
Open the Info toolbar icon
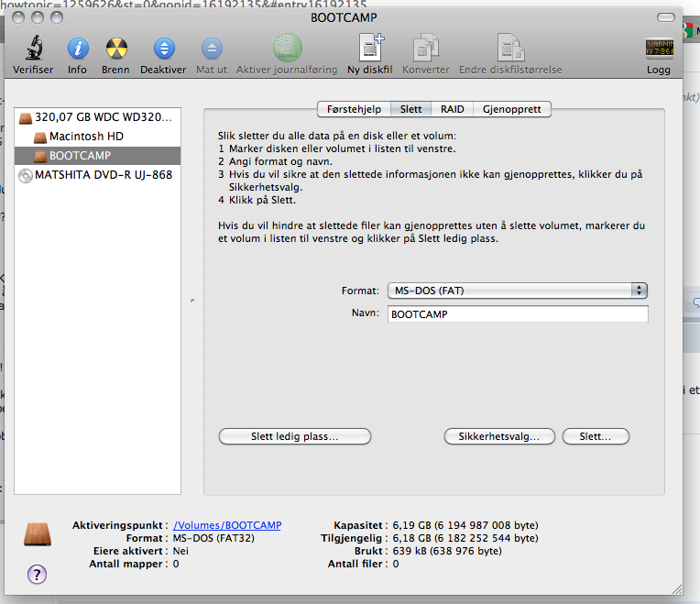click(x=78, y=49)
